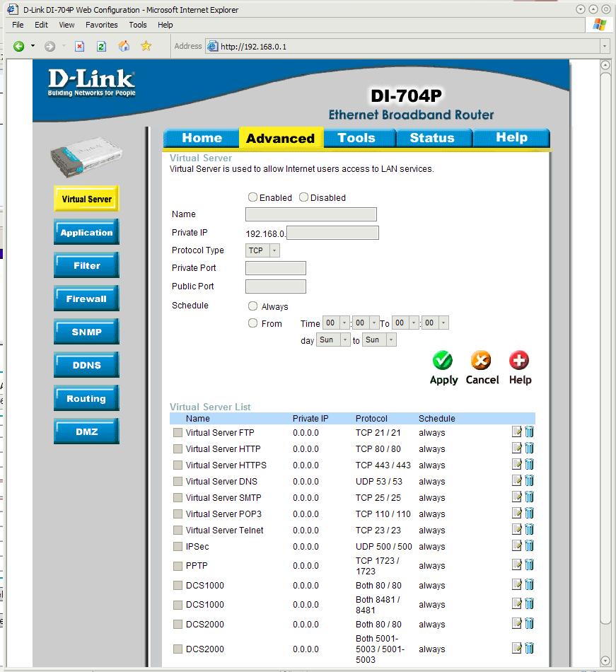Select the Always schedule option
The height and width of the screenshot is (672, 616).
(252, 306)
